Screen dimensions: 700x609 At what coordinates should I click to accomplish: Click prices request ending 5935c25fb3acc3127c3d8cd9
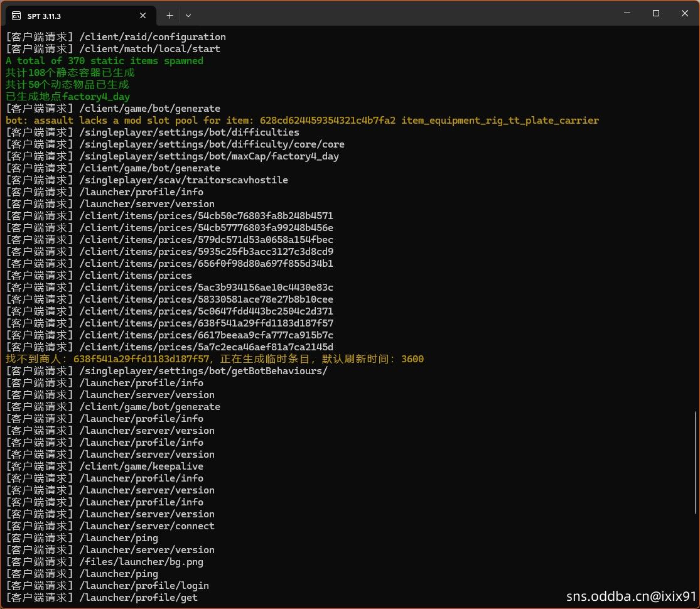[x=170, y=252]
